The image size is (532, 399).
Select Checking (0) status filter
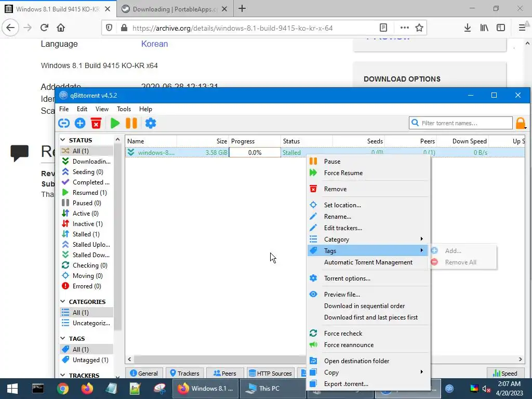(x=87, y=265)
